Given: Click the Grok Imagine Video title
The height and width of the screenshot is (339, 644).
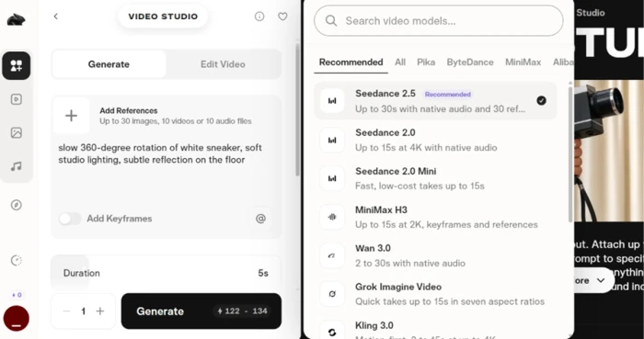Looking at the screenshot, I should [x=398, y=287].
